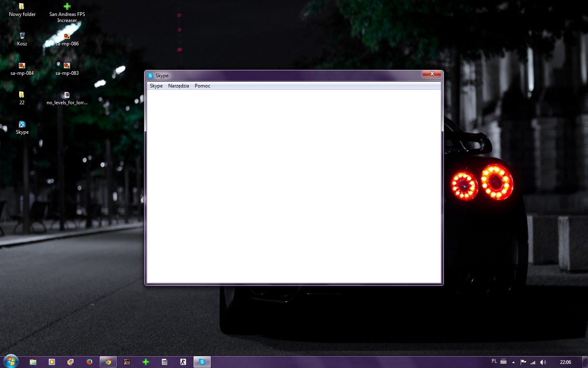Open the Pomoc menu
Viewport: 588px width, 368px height.
[203, 86]
